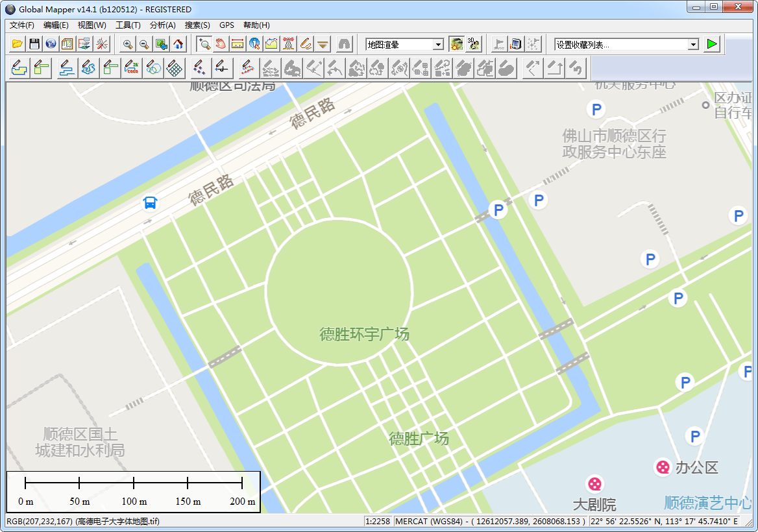Click the 大剧院 pink marker icon
The image size is (758, 532).
594,484
